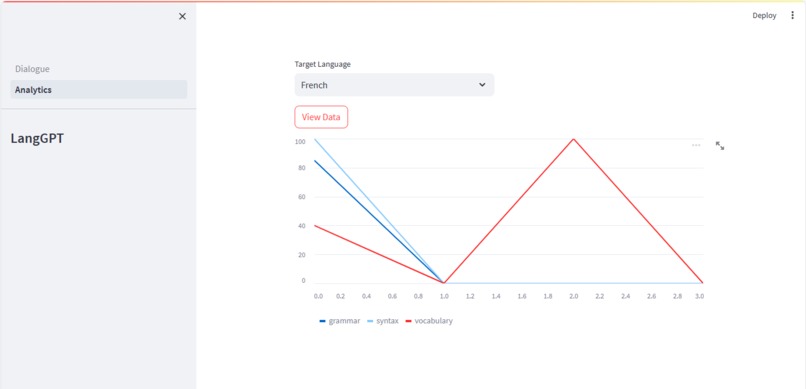Open the three-dot main menu next to Deploy

(792, 15)
